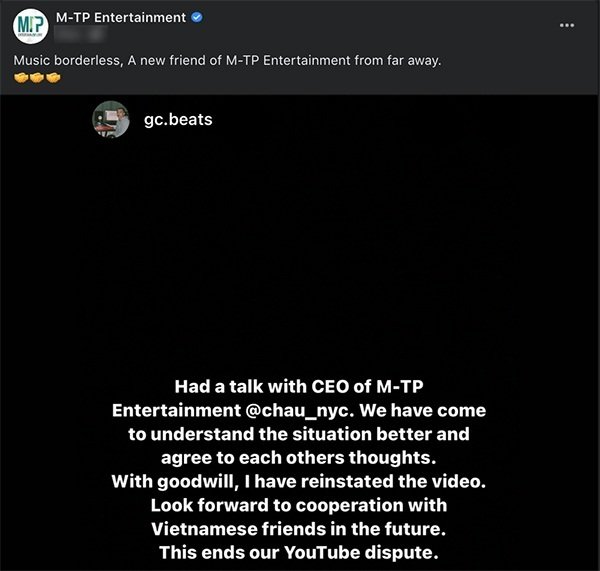
Task: Select the "Music borderless" caption text
Action: 227,60
